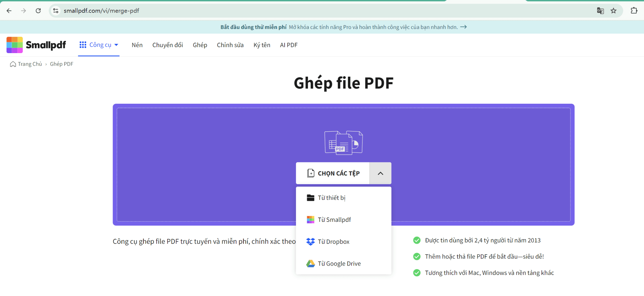The image size is (644, 296).
Task: Select Ghép in the top navigation
Action: (200, 45)
